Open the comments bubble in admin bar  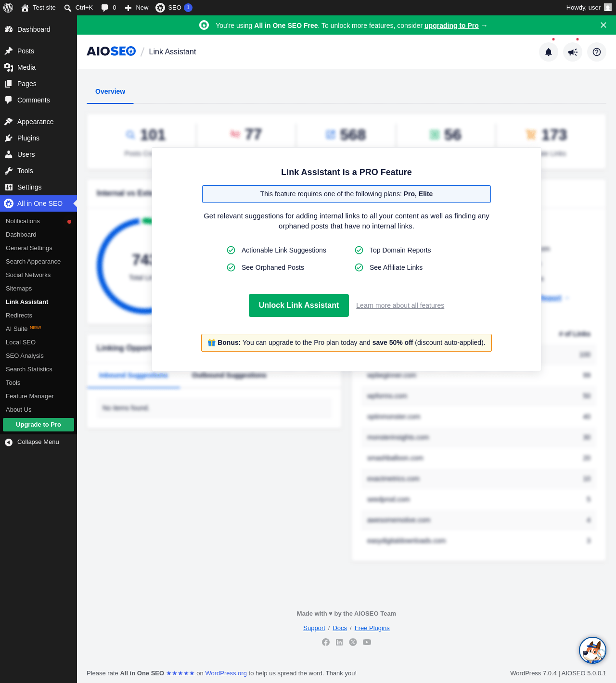(104, 8)
